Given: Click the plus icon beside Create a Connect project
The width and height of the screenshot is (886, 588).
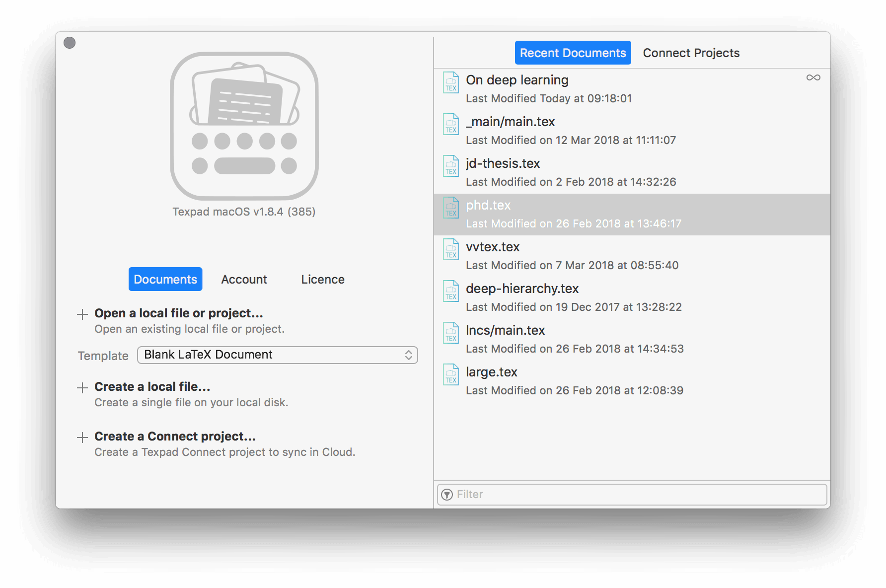Looking at the screenshot, I should (x=82, y=437).
